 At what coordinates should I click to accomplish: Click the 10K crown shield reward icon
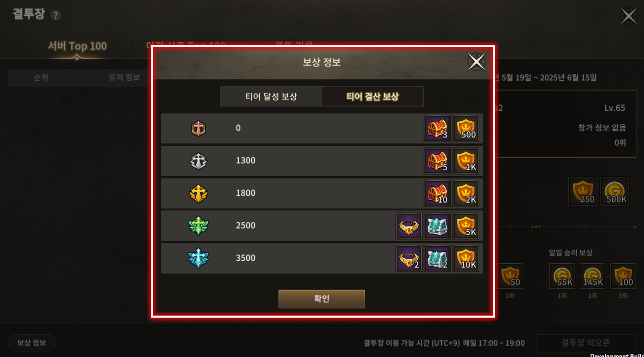[x=466, y=259]
